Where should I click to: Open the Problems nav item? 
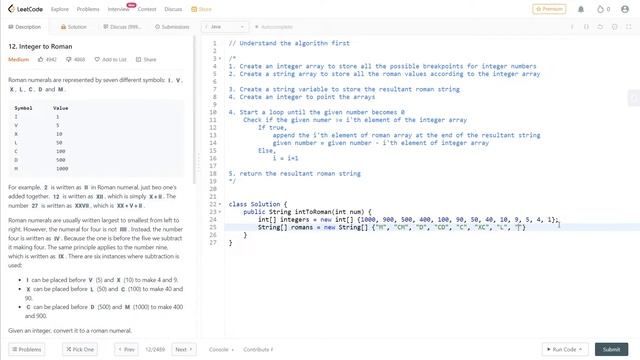pyautogui.click(x=88, y=9)
